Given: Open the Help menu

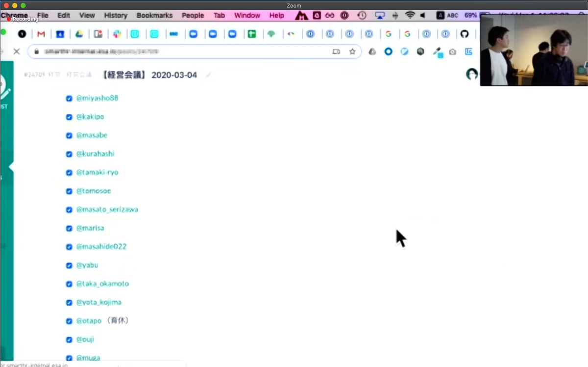Looking at the screenshot, I should (x=277, y=16).
